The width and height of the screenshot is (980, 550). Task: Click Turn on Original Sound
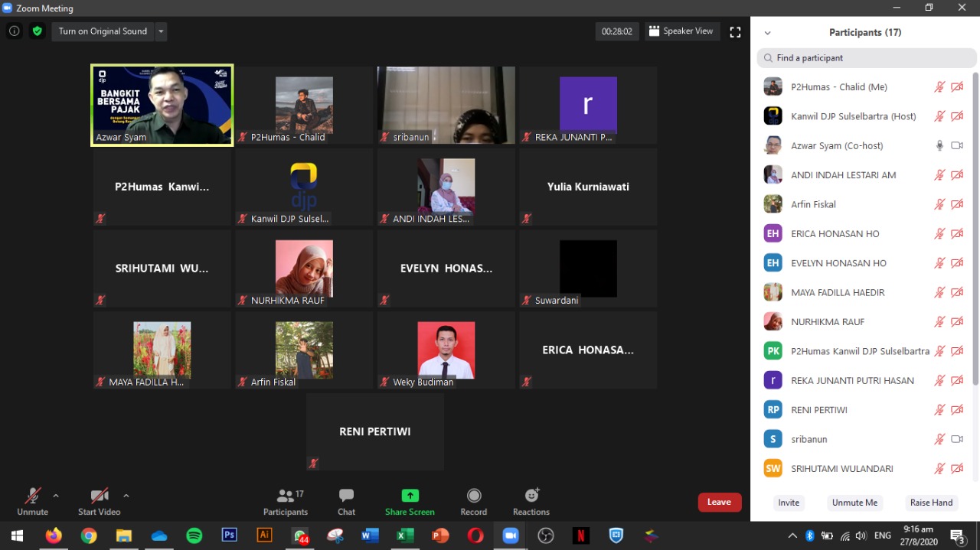(x=103, y=31)
